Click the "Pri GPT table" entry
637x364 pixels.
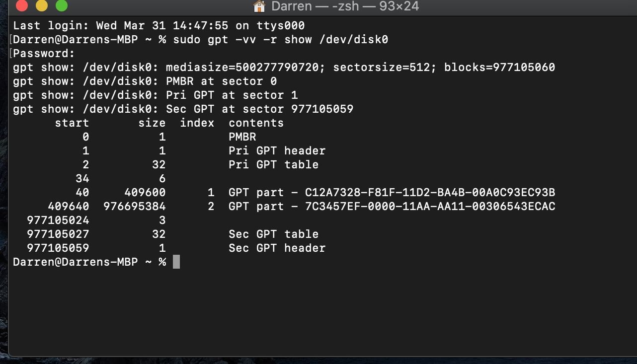tap(273, 165)
